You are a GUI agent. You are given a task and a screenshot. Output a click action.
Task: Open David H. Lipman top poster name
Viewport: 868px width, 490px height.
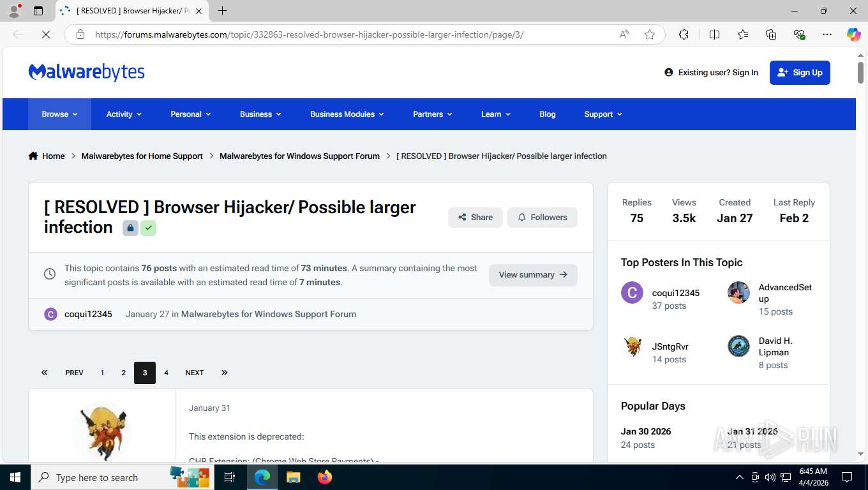[775, 346]
